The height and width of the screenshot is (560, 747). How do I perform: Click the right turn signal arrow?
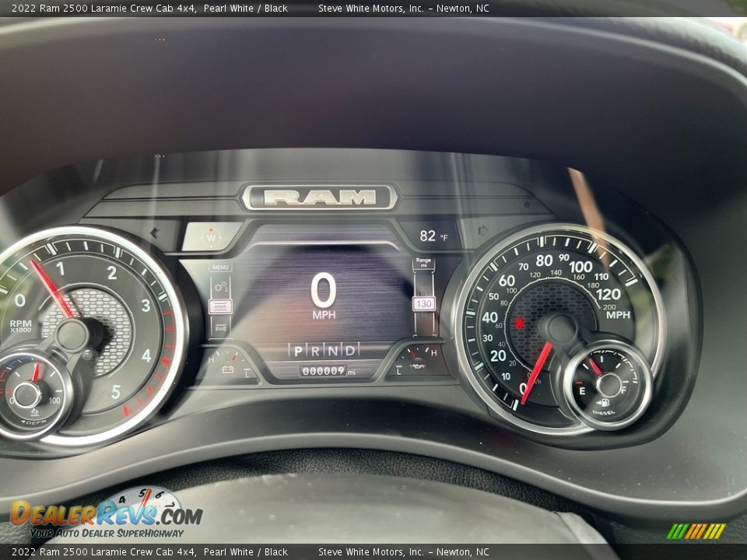tap(483, 230)
